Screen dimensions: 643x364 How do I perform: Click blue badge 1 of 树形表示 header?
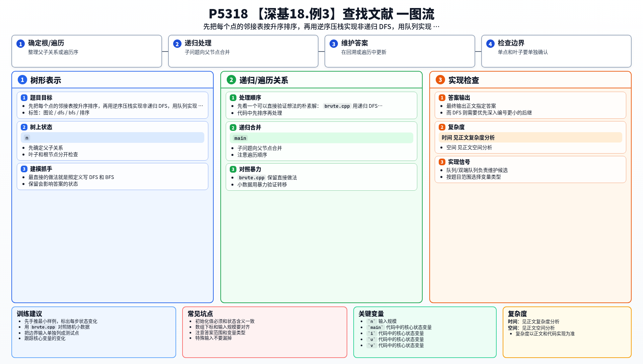coord(22,80)
